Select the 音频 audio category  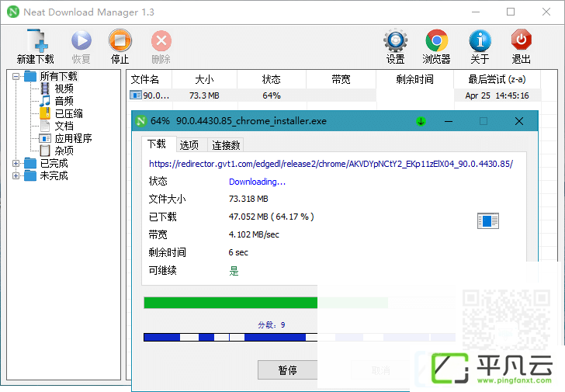[x=64, y=101]
